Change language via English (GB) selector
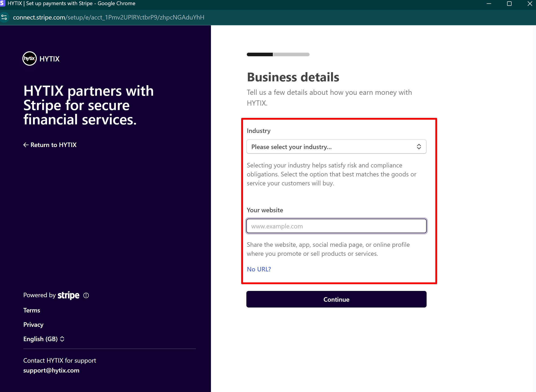This screenshot has height=392, width=536. tap(41, 339)
